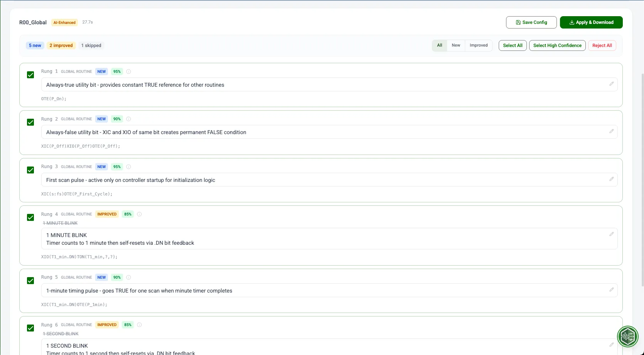Click the IMPROVED badge on Rung 4
The image size is (644, 355).
[x=107, y=214]
